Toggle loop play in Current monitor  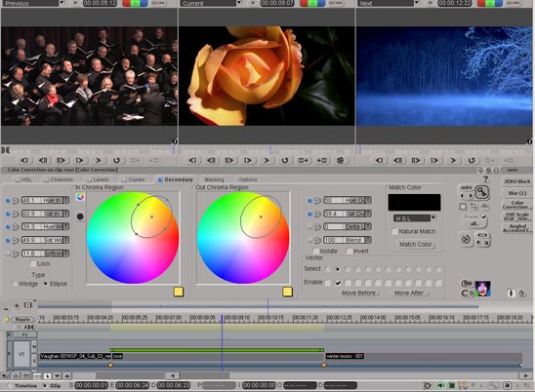tap(284, 160)
